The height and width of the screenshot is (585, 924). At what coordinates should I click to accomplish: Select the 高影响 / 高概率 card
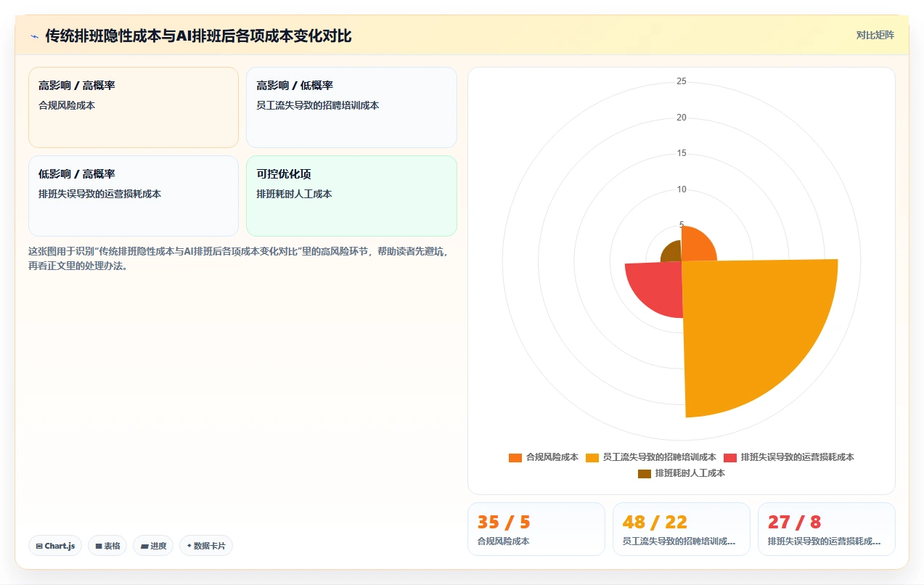coord(134,107)
